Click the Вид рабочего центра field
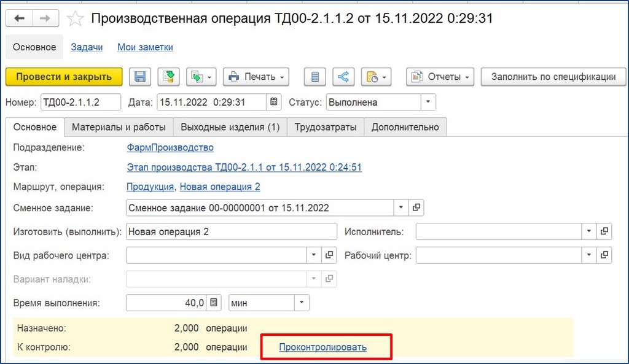629x364 pixels. pos(216,255)
